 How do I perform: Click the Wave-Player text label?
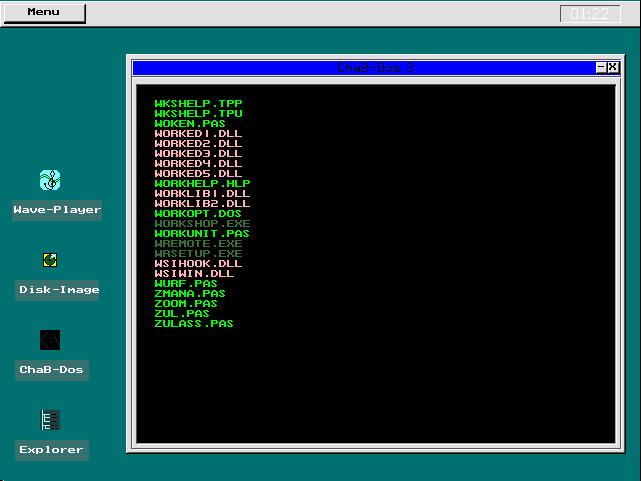pyautogui.click(x=57, y=210)
